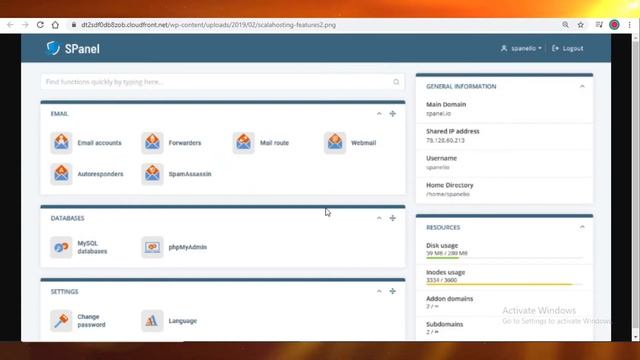Click the Change password label

pyautogui.click(x=91, y=321)
